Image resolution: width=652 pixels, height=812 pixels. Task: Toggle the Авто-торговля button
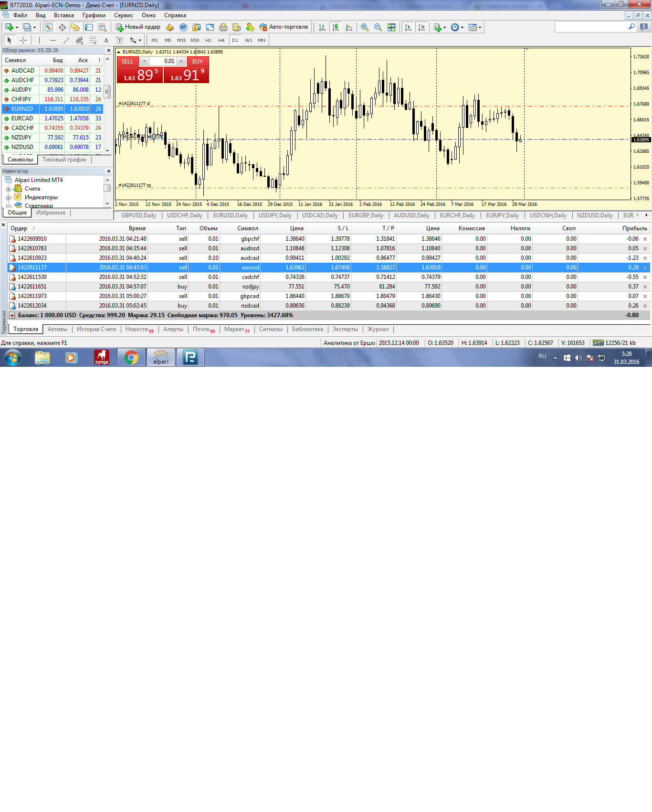284,27
